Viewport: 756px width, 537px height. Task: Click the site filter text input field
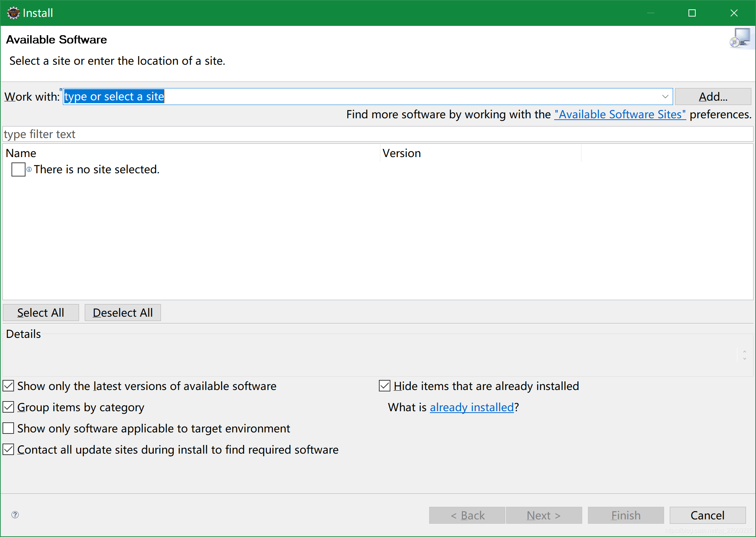coord(378,134)
